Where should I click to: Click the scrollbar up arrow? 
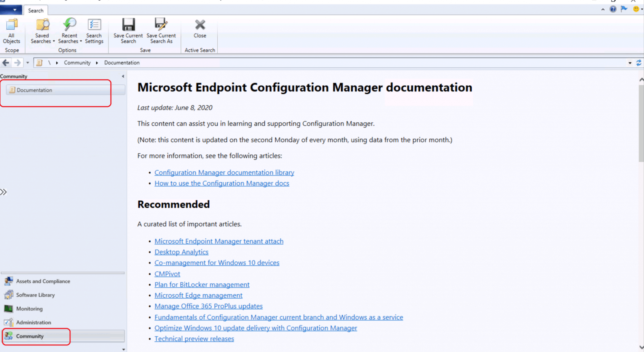click(x=641, y=80)
